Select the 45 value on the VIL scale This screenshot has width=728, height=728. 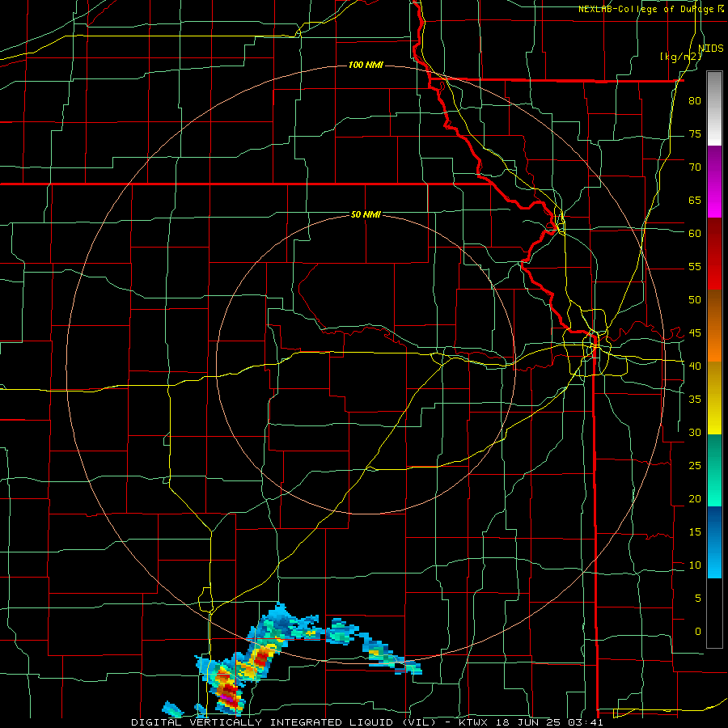(x=695, y=333)
